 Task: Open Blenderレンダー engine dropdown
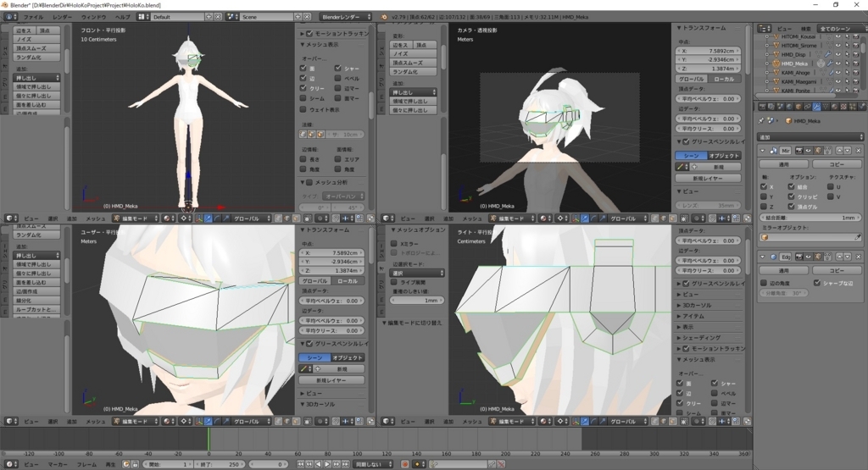pyautogui.click(x=346, y=17)
